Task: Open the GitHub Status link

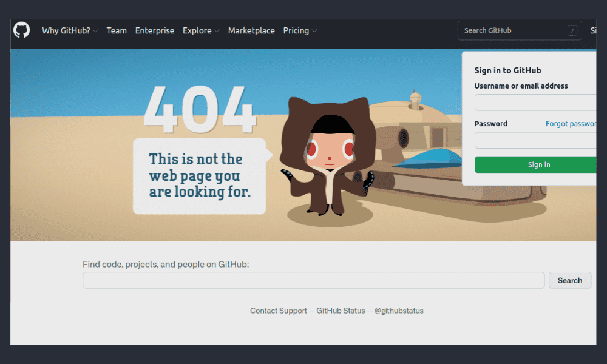Action: (x=341, y=311)
